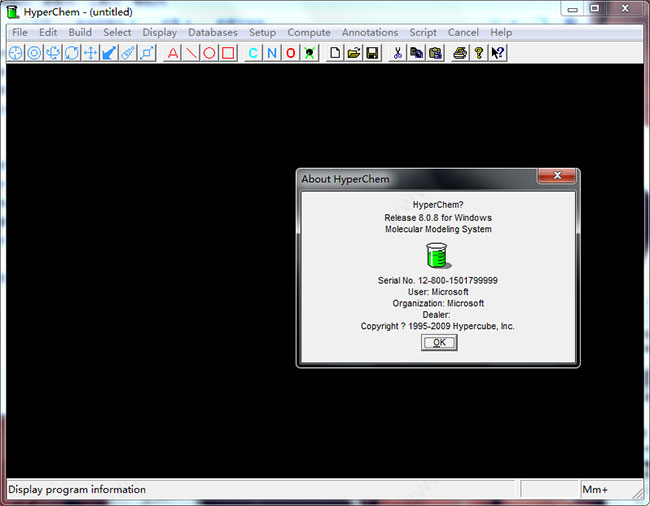The image size is (650, 506).
Task: Click the green beaker logo in dialog
Action: (x=436, y=257)
